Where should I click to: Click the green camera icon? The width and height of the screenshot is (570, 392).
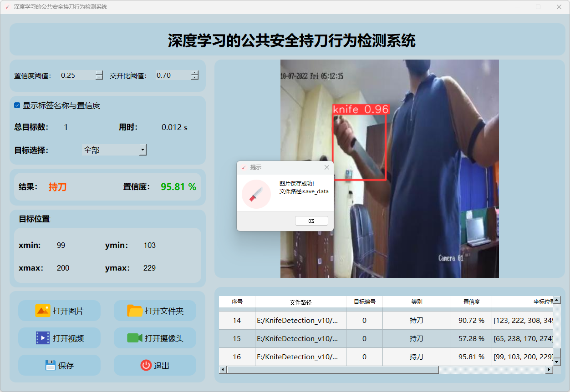coord(135,338)
